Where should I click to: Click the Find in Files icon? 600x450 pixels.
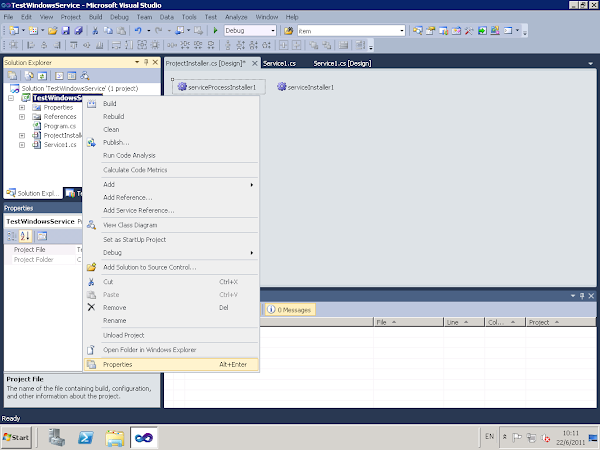(289, 31)
